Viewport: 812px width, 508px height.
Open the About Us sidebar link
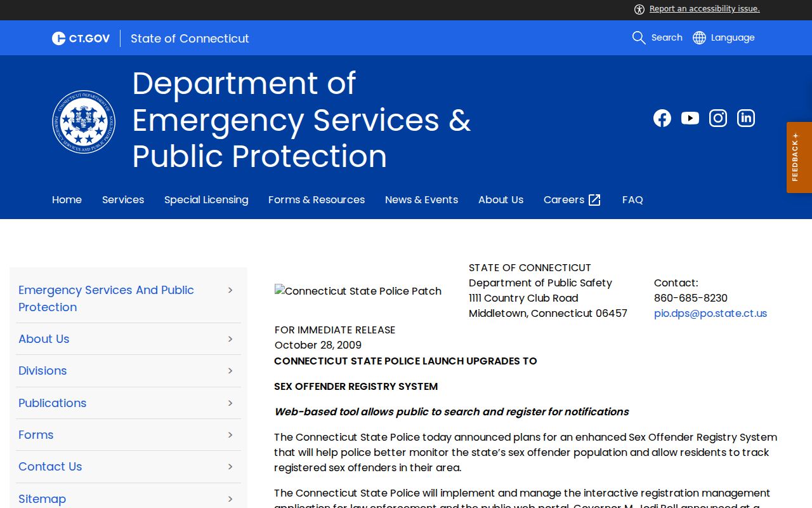pos(44,339)
